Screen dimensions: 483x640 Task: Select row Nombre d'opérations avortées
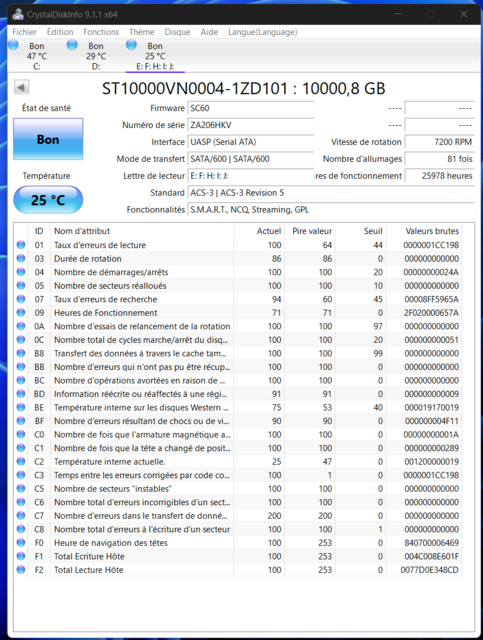point(238,380)
